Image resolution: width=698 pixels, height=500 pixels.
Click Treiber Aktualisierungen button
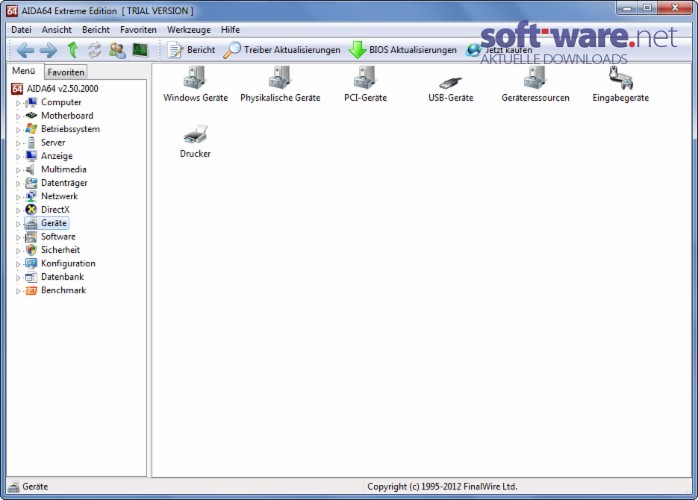[x=281, y=50]
